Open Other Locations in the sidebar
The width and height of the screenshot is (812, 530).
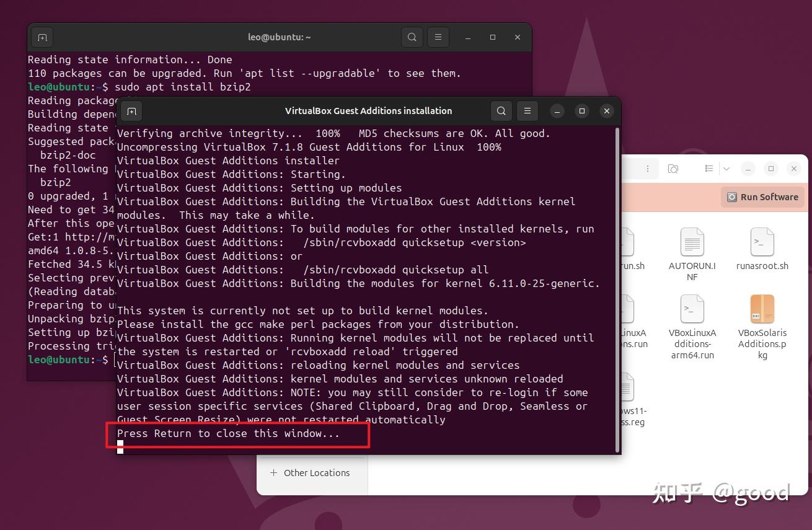click(310, 473)
